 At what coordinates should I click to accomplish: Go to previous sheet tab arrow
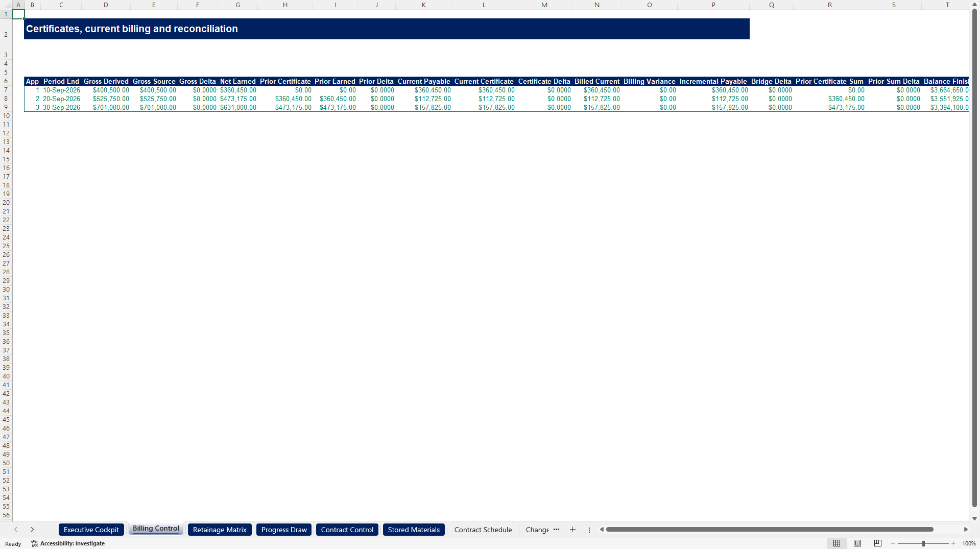pyautogui.click(x=16, y=530)
